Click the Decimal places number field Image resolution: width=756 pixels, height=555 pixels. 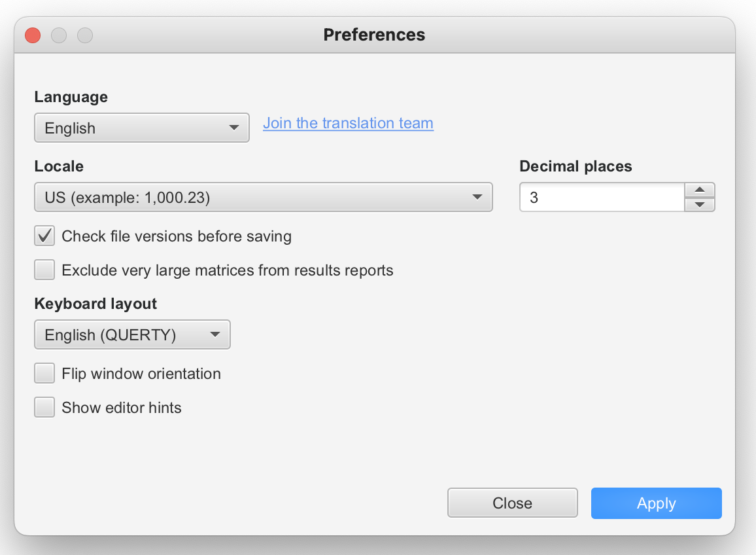point(602,197)
